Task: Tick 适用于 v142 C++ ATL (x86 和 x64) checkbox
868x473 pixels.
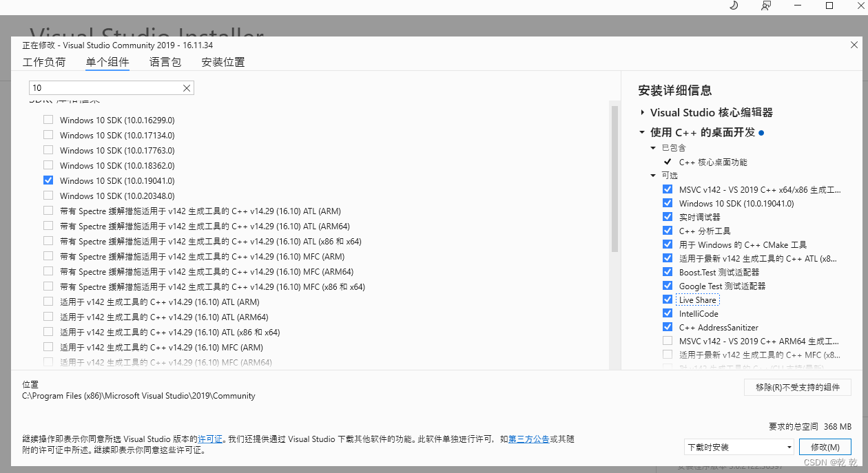Action: pyautogui.click(x=48, y=331)
